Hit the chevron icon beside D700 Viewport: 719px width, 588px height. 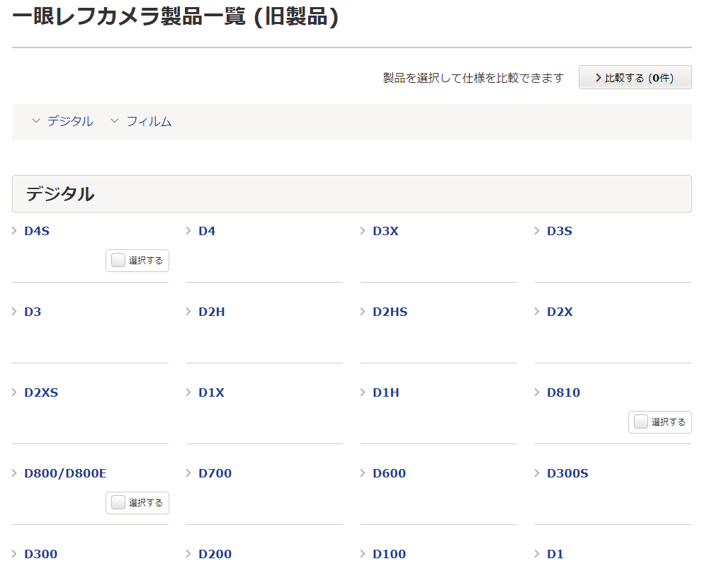(189, 473)
